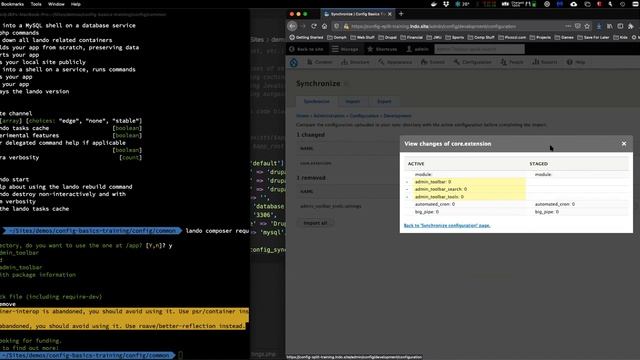640x360 pixels.
Task: Open the Drupal bookmarks folder
Action: (387, 37)
